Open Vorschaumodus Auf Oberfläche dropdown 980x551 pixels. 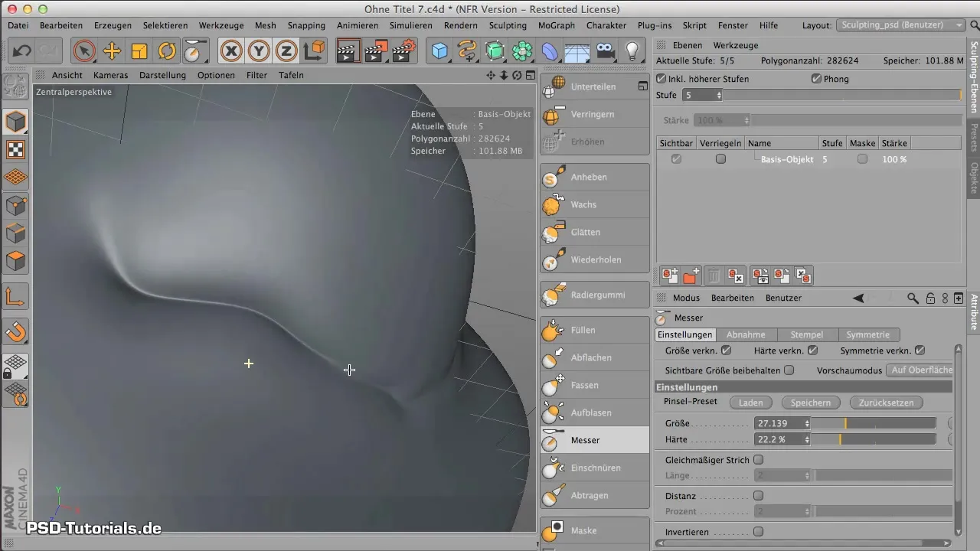tap(921, 370)
